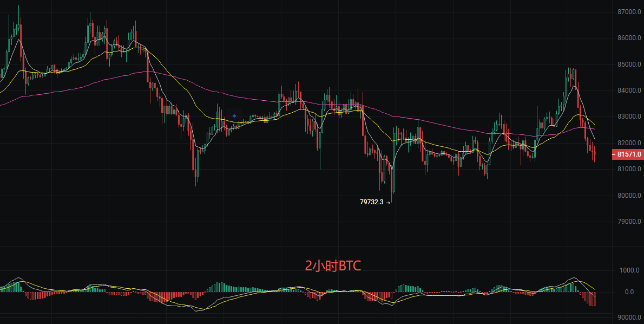The height and width of the screenshot is (324, 644).
Task: Select the 83000.0 price axis label
Action: (x=629, y=117)
